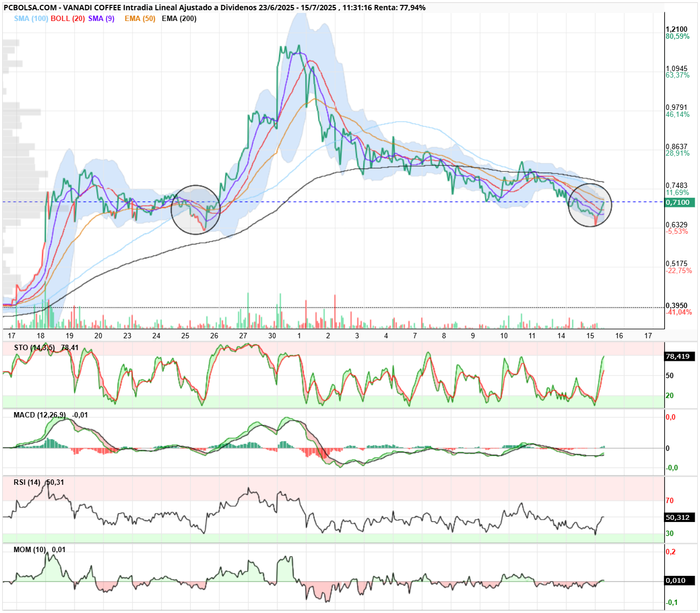The height and width of the screenshot is (613, 700).
Task: Click the MOM (10) indicator label
Action: (x=30, y=550)
